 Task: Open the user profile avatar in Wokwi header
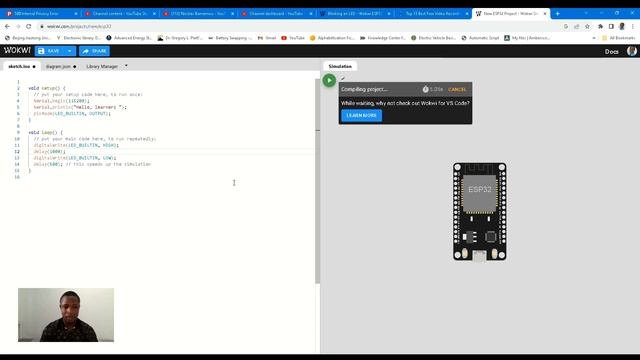click(631, 51)
